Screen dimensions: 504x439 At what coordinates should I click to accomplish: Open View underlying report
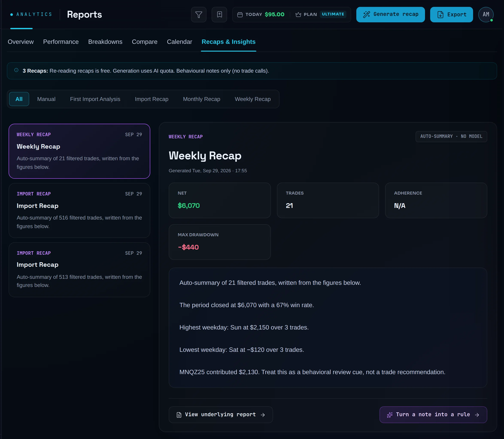[220, 415]
